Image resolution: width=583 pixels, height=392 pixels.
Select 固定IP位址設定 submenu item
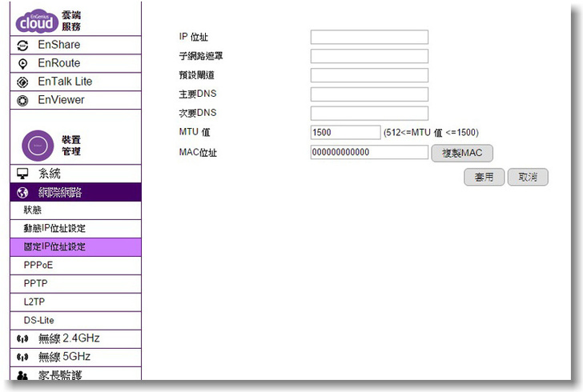coord(75,247)
